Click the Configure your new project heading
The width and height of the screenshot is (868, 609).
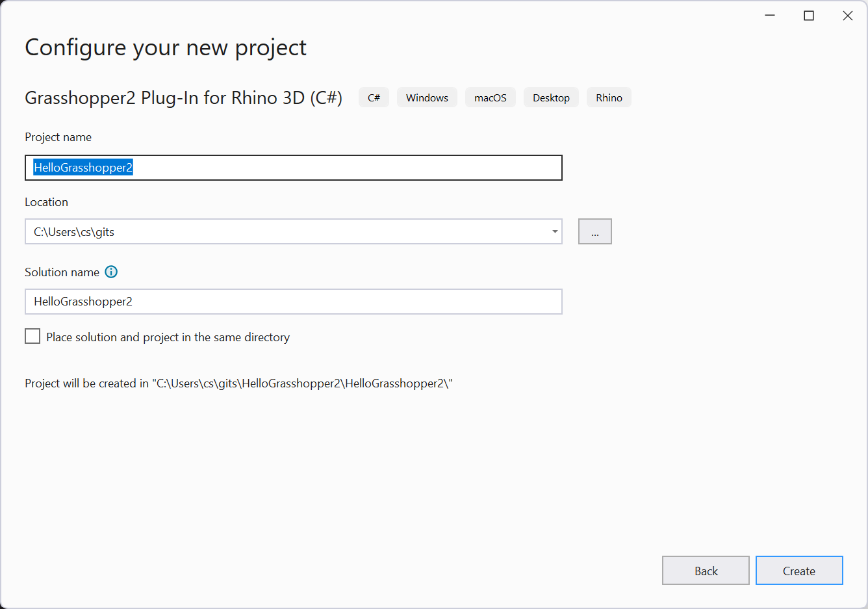point(166,47)
